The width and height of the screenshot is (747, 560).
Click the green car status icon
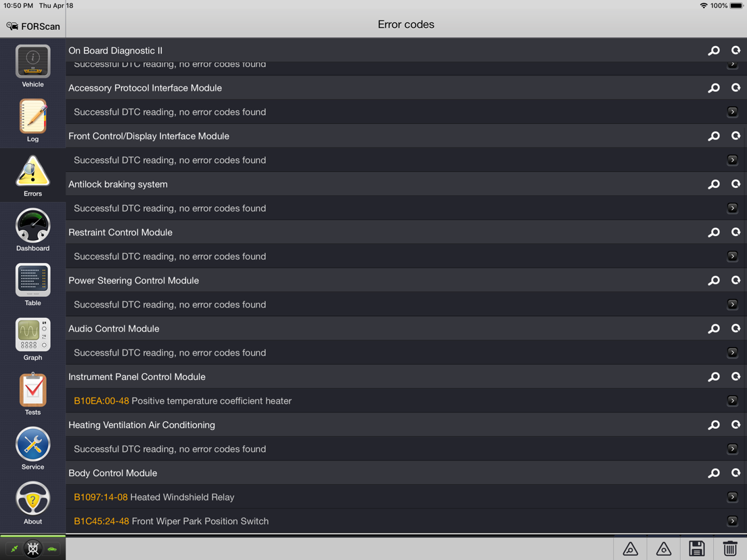(52, 549)
